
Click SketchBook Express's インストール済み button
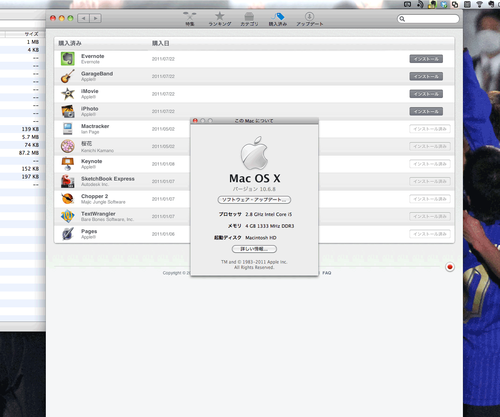pos(430,181)
